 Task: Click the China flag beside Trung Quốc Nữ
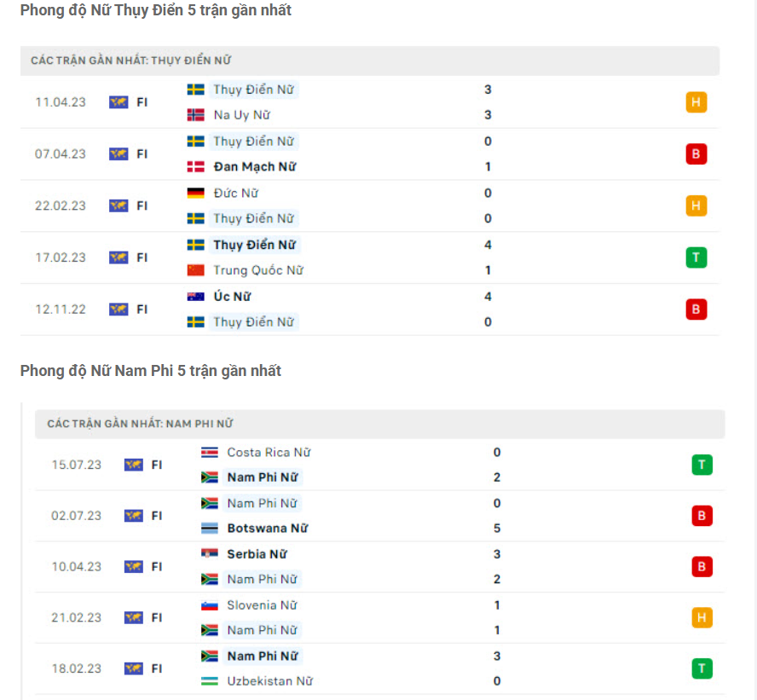pyautogui.click(x=195, y=270)
